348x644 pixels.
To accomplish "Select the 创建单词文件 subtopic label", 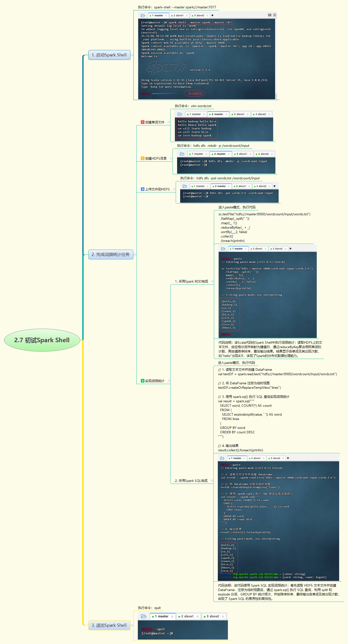I will click(155, 122).
